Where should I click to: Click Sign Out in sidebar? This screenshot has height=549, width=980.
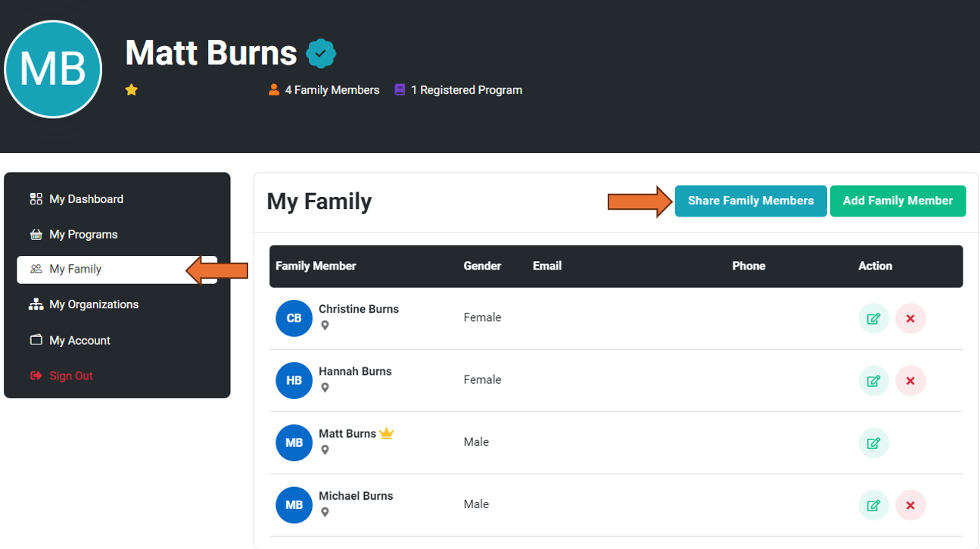click(117, 376)
